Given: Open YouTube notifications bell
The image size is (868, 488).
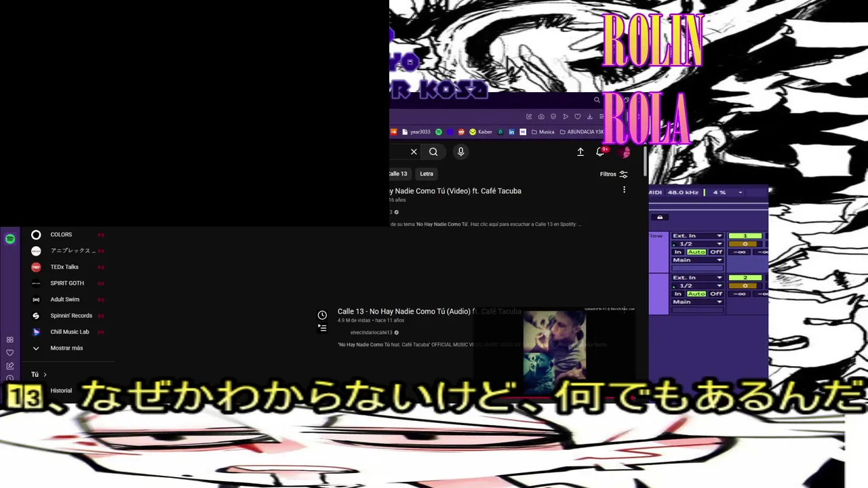Looking at the screenshot, I should tap(600, 152).
